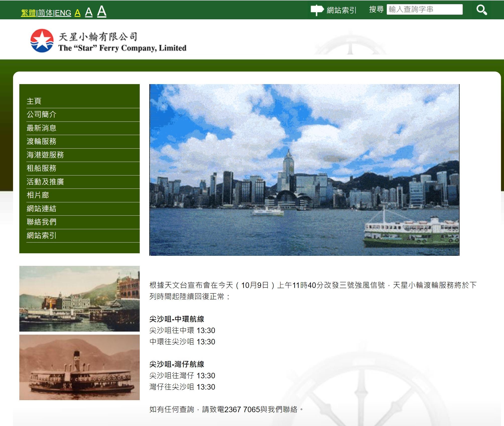Click the 網站索引 link in top bar

341,10
